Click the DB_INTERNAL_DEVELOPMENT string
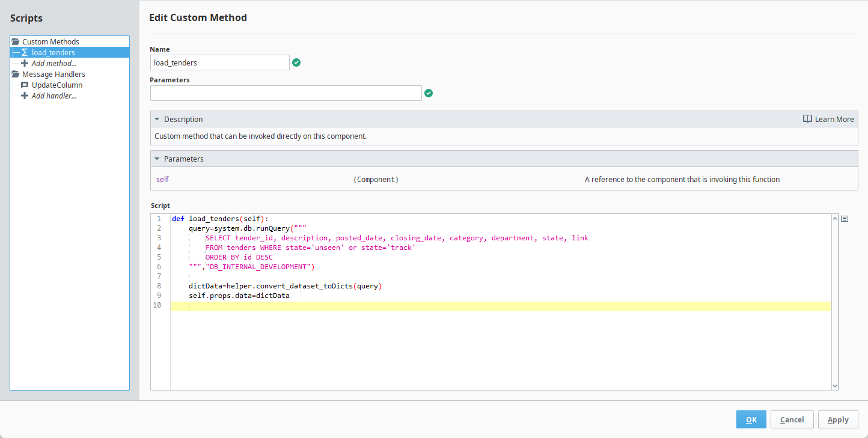The image size is (868, 438). (258, 267)
